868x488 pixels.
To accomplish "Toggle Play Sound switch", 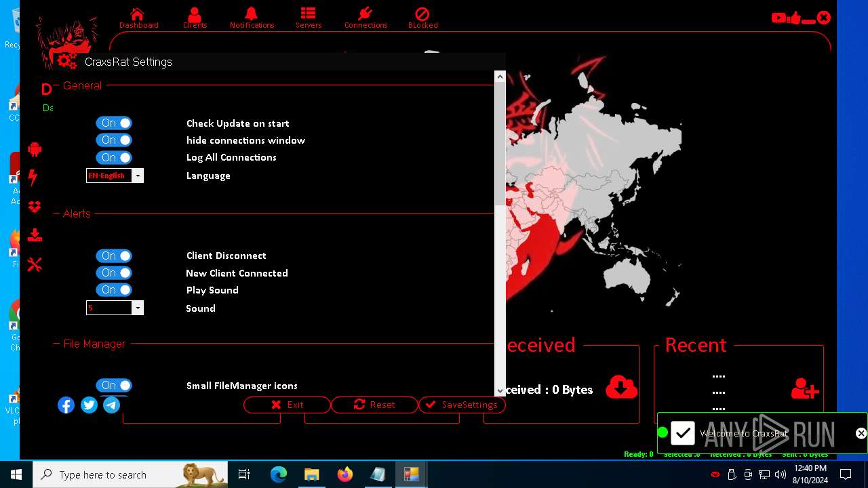I will point(114,289).
